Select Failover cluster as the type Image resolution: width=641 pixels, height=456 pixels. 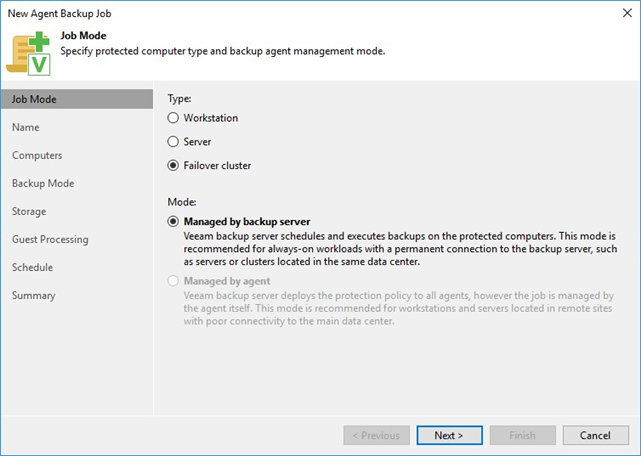pyautogui.click(x=174, y=166)
